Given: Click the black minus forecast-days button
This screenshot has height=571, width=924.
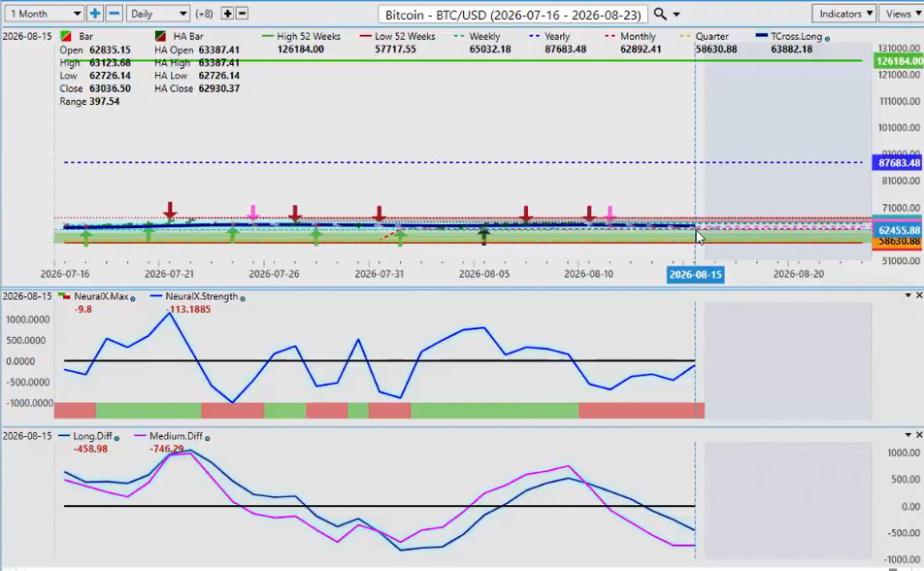Looking at the screenshot, I should click(x=242, y=14).
